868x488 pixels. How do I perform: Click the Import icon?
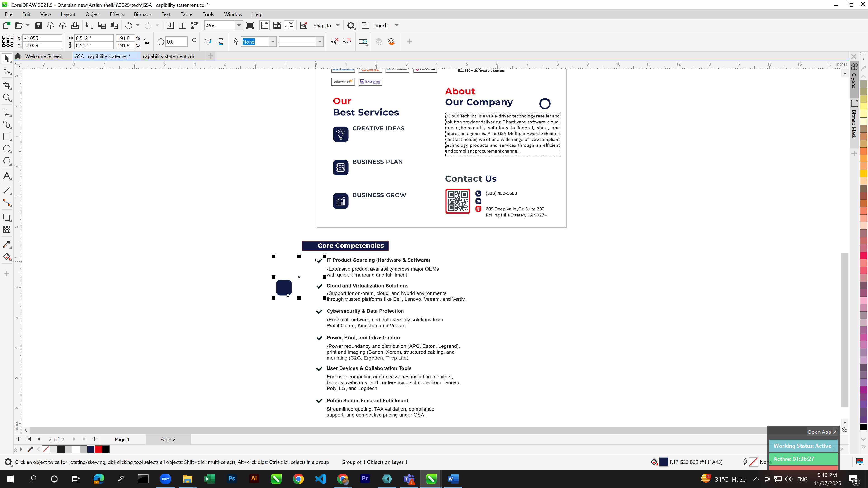[x=170, y=26]
